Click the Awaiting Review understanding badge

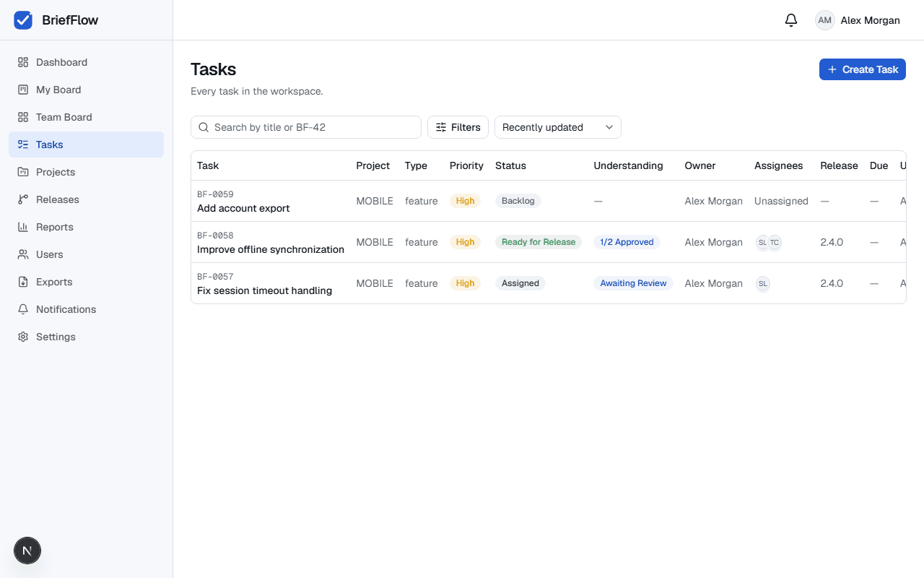(x=633, y=283)
